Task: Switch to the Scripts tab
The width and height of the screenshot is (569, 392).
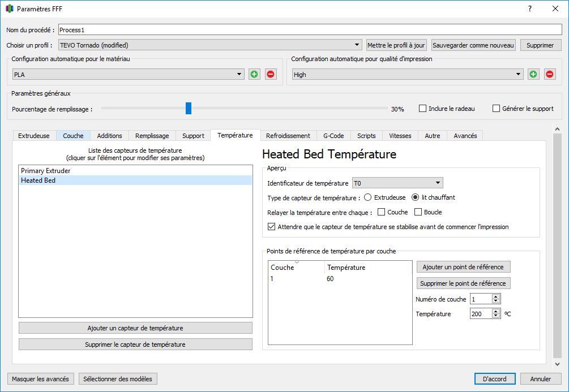Action: pos(366,136)
